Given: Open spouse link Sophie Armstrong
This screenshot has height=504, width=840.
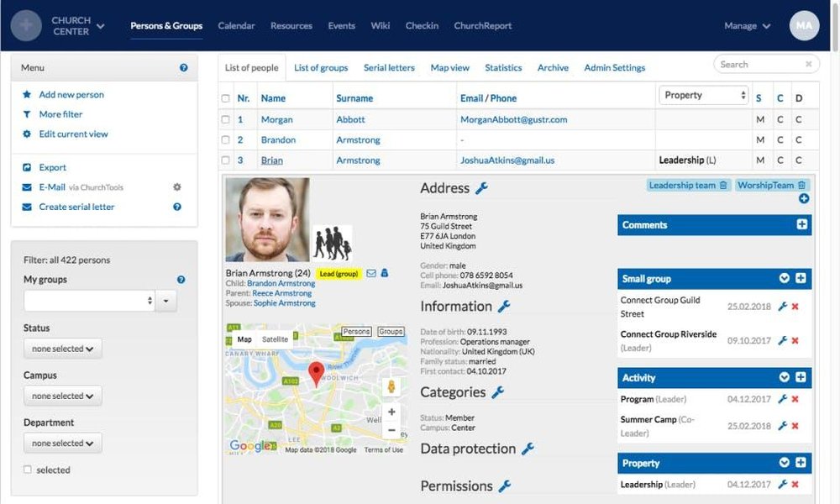Looking at the screenshot, I should 285,303.
